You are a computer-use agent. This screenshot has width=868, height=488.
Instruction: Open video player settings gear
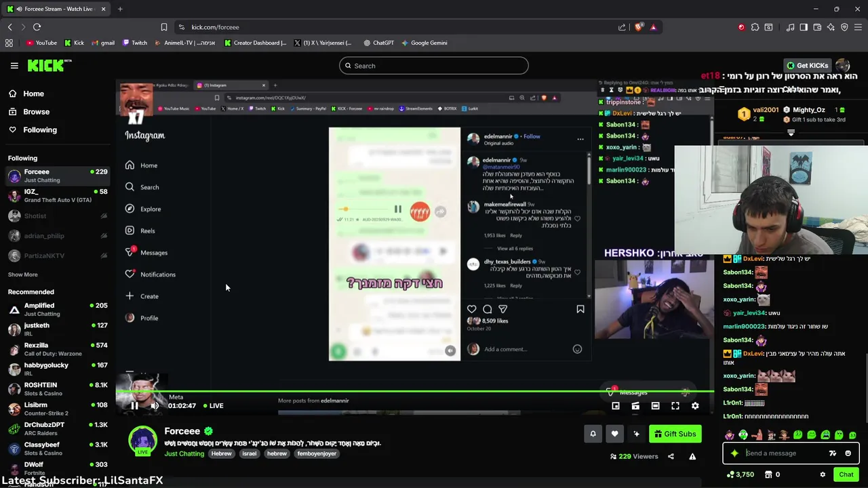pos(695,406)
